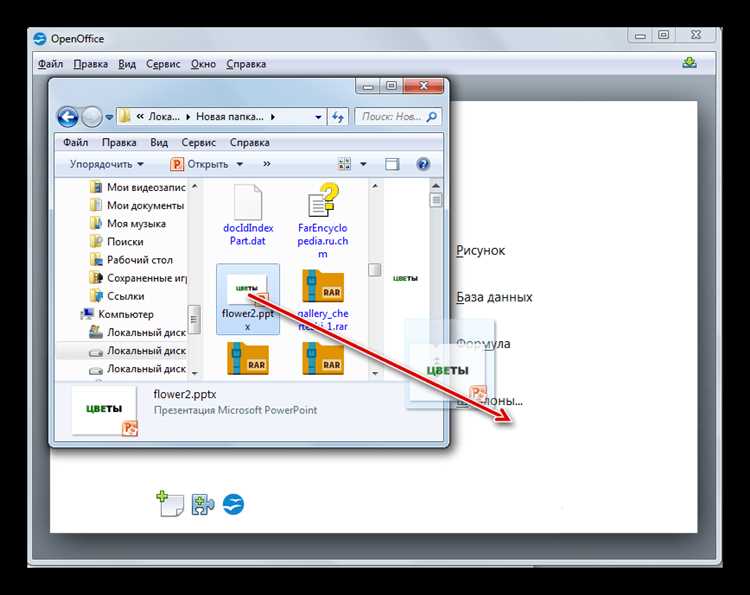Click the Лока... breadcrumb segment
The height and width of the screenshot is (595, 750).
click(x=164, y=117)
